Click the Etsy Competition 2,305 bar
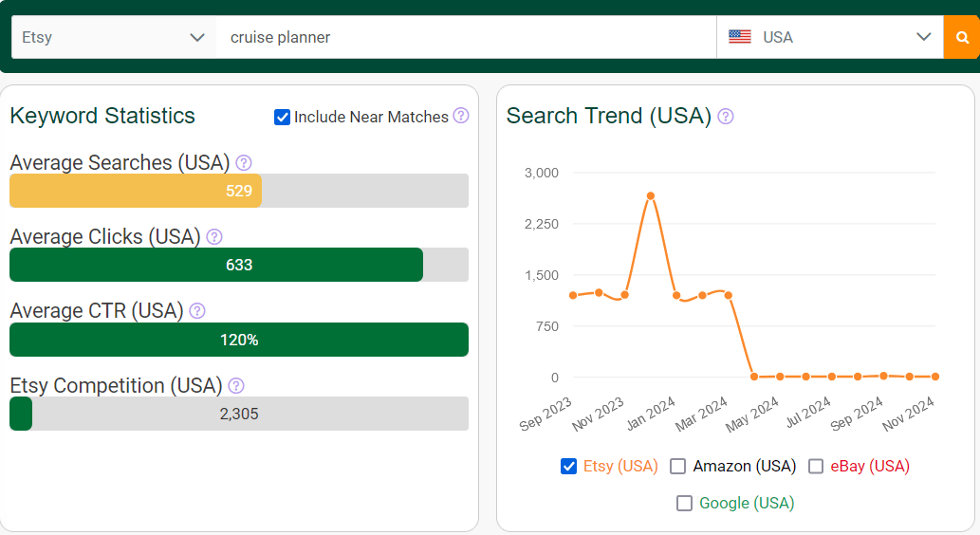Screen dimensions: 980x535 [239, 414]
